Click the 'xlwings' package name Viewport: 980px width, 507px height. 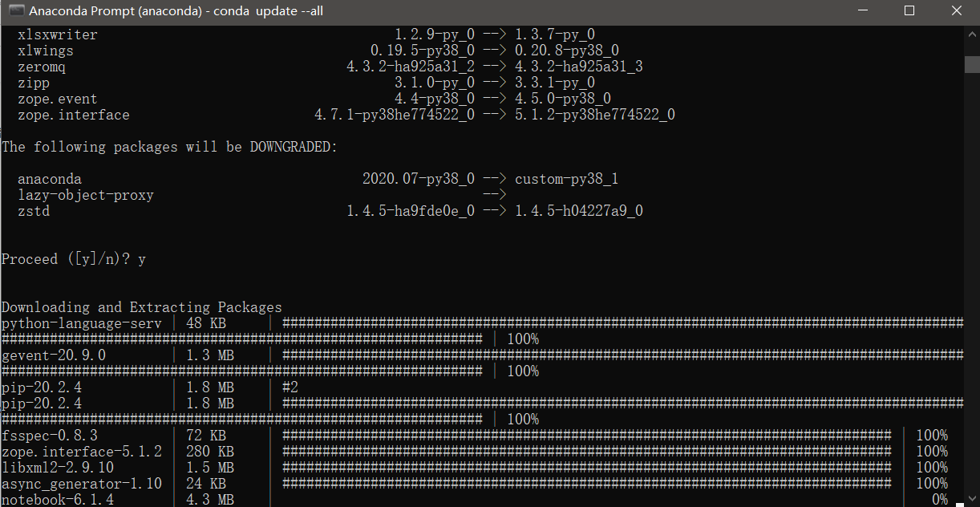[46, 51]
